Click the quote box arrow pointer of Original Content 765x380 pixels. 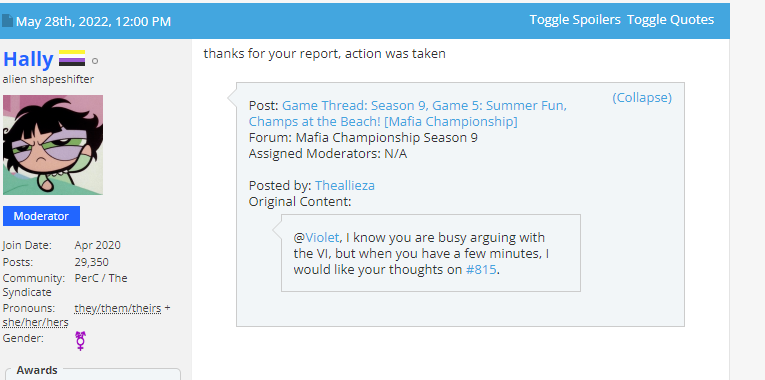pyautogui.click(x=277, y=228)
